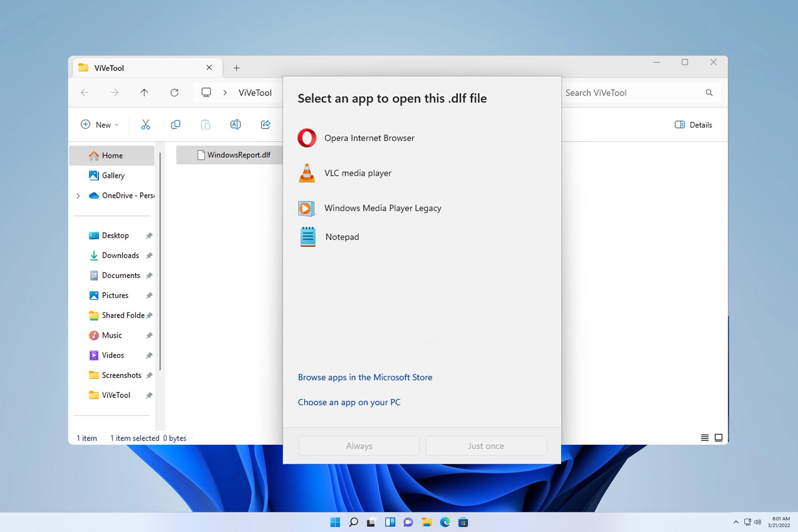Open network status in system tray

747,522
